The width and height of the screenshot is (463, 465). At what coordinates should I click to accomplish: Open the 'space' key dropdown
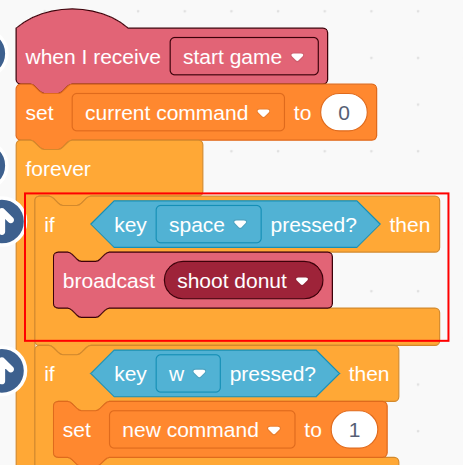coord(208,225)
